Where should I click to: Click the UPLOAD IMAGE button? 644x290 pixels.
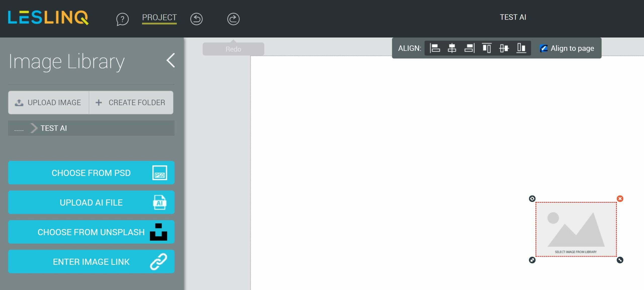pos(48,103)
